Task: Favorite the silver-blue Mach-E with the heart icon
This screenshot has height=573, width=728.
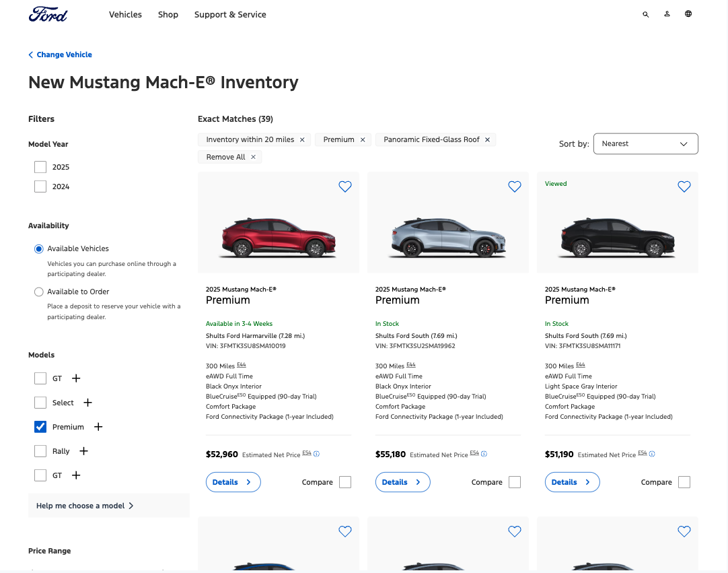Action: pyautogui.click(x=515, y=187)
